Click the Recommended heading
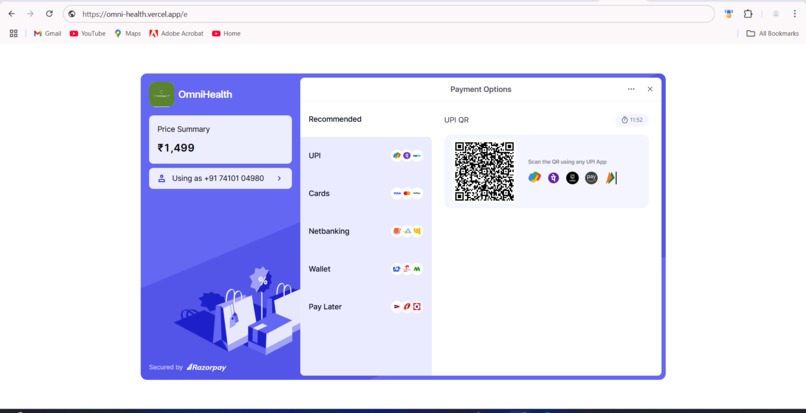The image size is (806, 413). click(335, 119)
